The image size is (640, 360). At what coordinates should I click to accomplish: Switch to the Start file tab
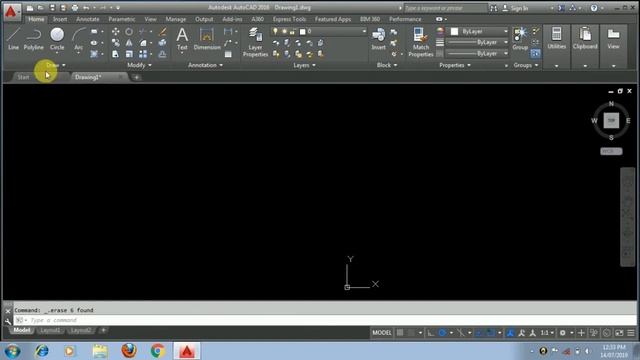[x=23, y=77]
